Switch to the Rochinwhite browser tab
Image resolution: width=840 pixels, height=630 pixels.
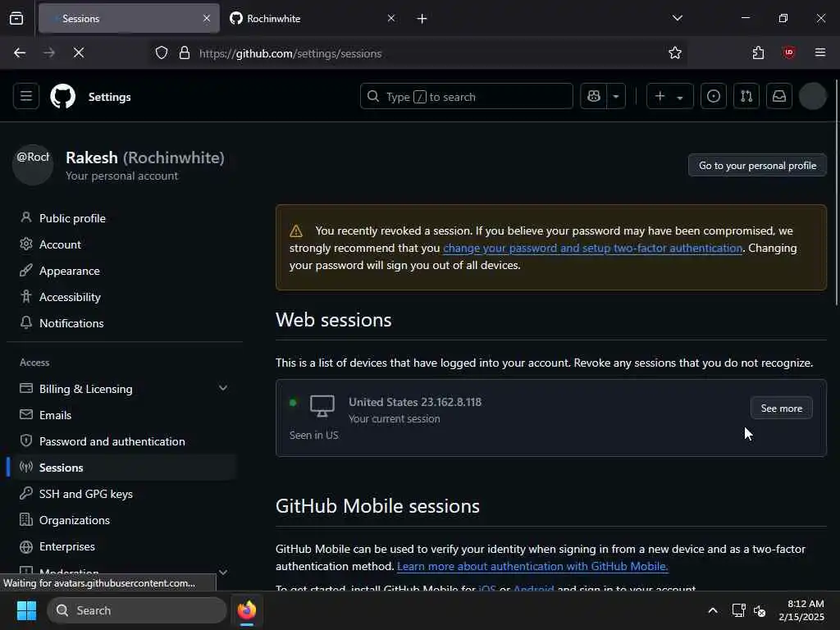point(313,18)
